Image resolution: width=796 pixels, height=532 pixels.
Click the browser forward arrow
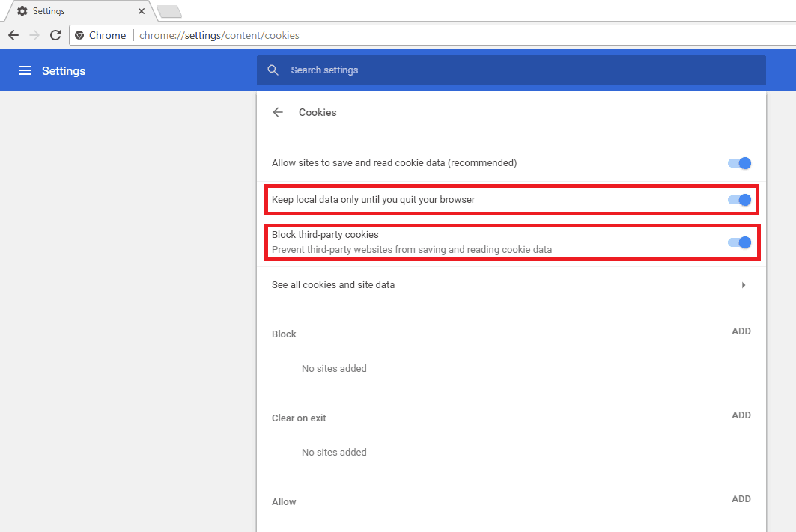point(34,35)
